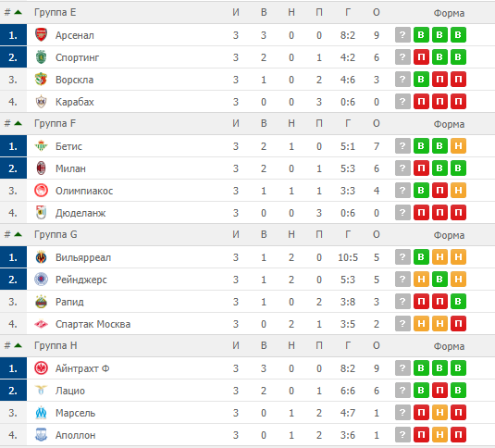Select the Дюделанж table row
The height and width of the screenshot is (448, 495).
248,213
